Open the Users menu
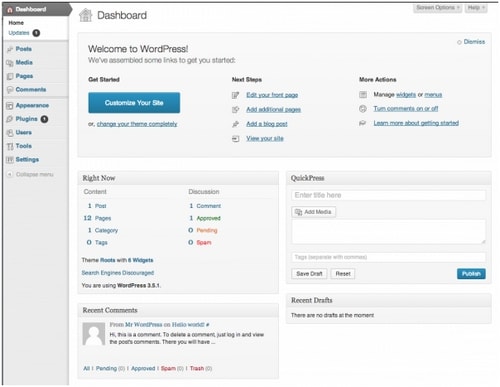Image resolution: width=500 pixels, height=387 pixels. click(24, 132)
